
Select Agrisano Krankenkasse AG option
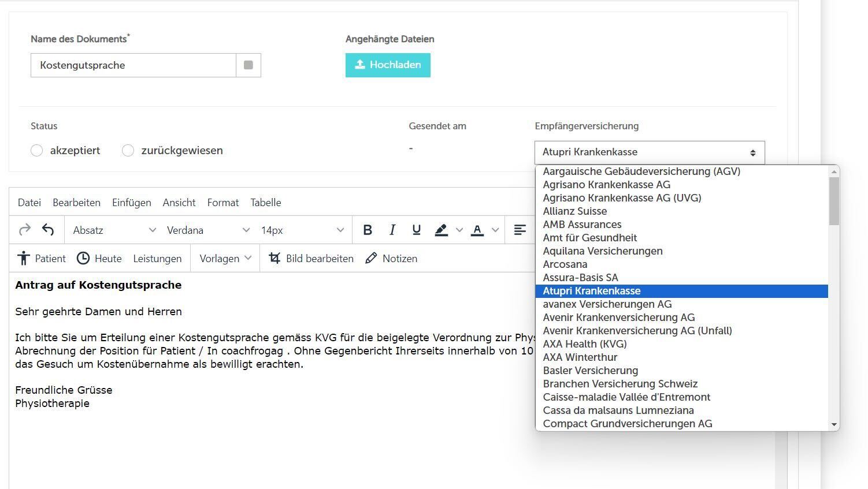682,185
